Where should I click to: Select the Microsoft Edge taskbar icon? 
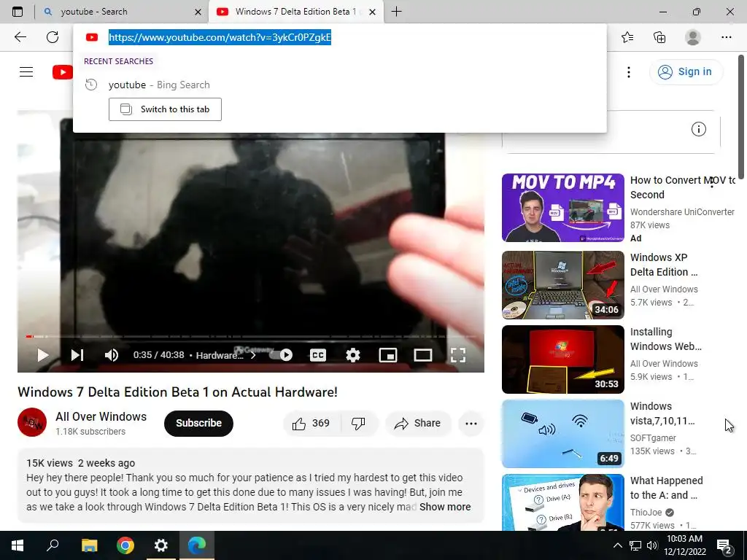(x=197, y=545)
